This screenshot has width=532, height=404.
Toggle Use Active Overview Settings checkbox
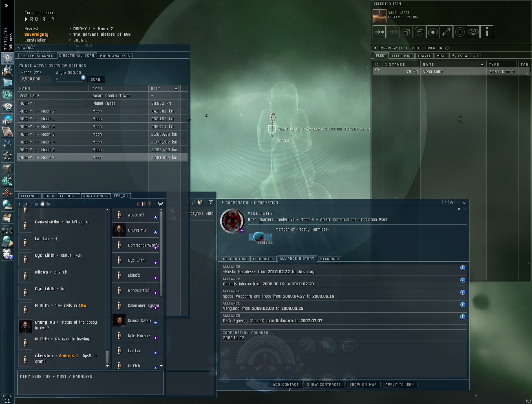pos(21,65)
